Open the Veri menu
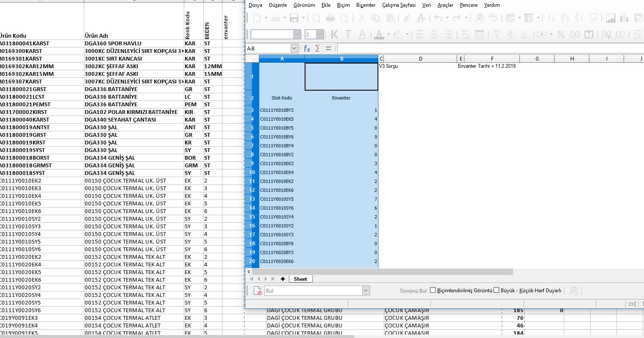The height and width of the screenshot is (338, 644). click(427, 5)
